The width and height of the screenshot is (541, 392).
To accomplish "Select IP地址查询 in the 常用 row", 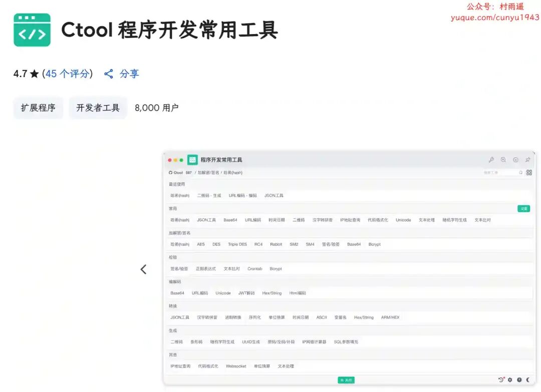I will pos(350,220).
